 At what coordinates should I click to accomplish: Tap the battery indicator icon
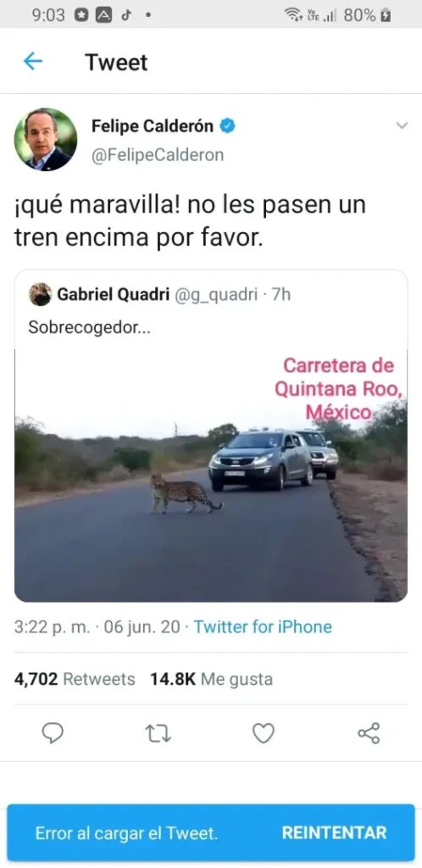pos(386,15)
